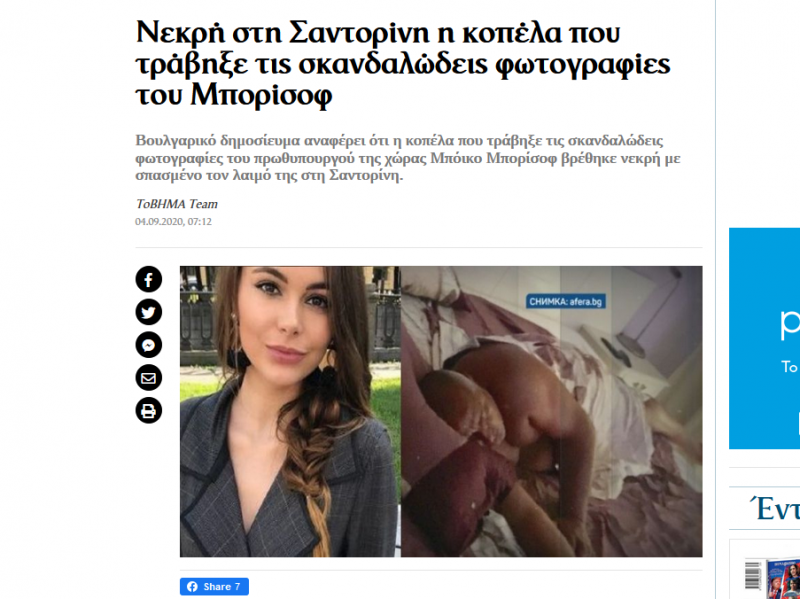This screenshot has width=800, height=599.
Task: Click the blue Facebook 'Share 7' button
Action: pos(214,586)
